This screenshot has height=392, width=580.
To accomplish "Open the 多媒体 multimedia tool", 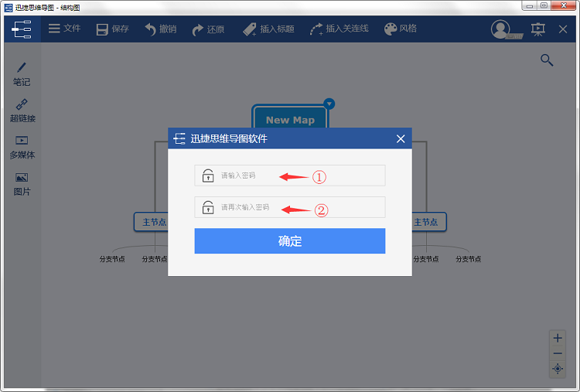I will (22, 147).
